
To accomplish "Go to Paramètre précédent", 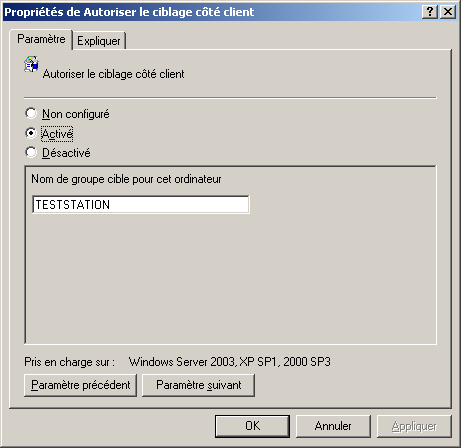I will (80, 385).
